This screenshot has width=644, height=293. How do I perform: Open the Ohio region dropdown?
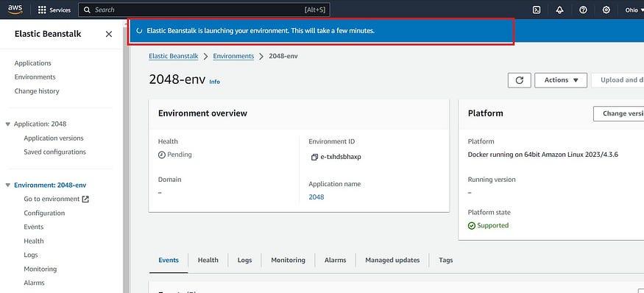pyautogui.click(x=634, y=10)
